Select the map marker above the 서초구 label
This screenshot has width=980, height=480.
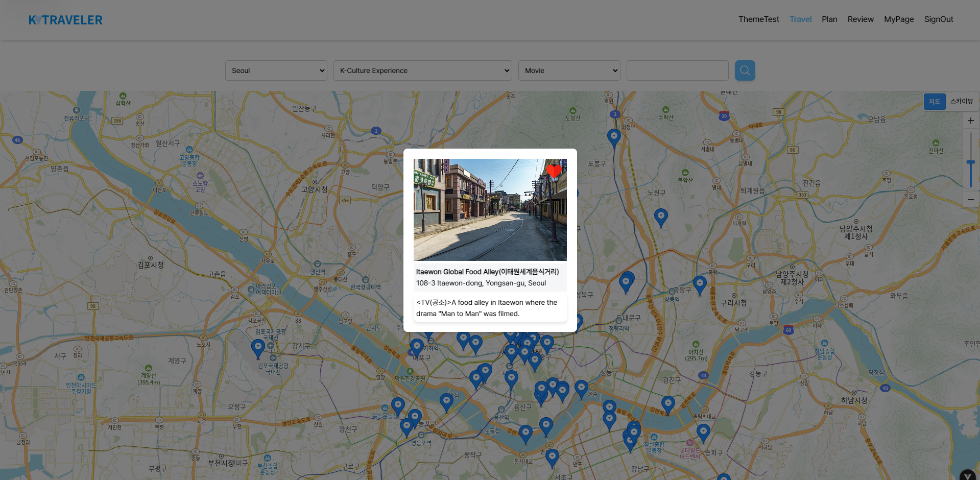pyautogui.click(x=552, y=458)
